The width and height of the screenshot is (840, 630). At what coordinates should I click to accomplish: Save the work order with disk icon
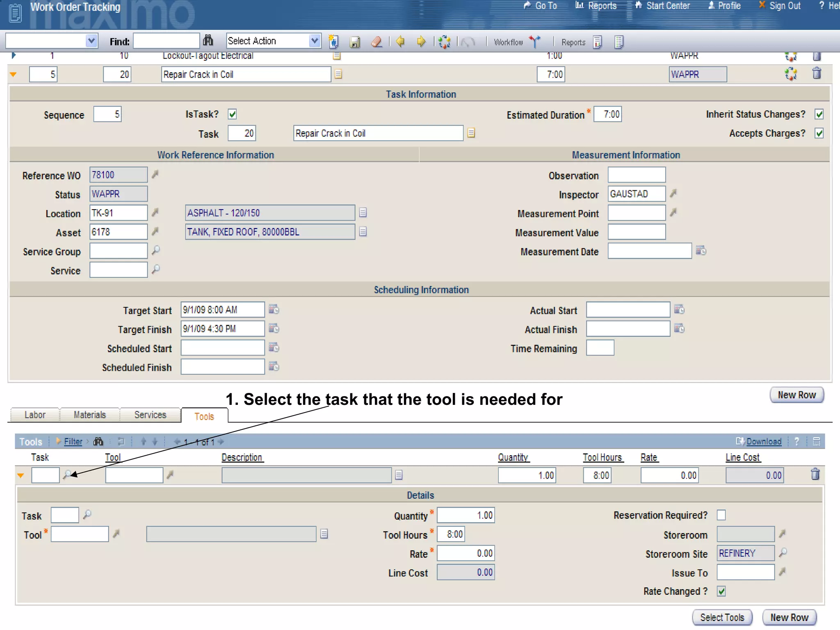[x=355, y=42]
